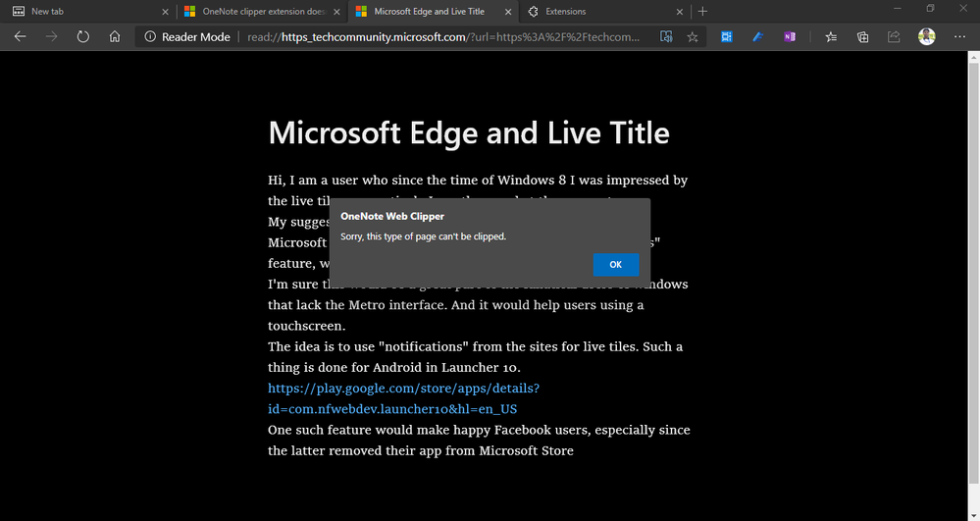Close the Extensions tab
The height and width of the screenshot is (521, 980).
680,11
